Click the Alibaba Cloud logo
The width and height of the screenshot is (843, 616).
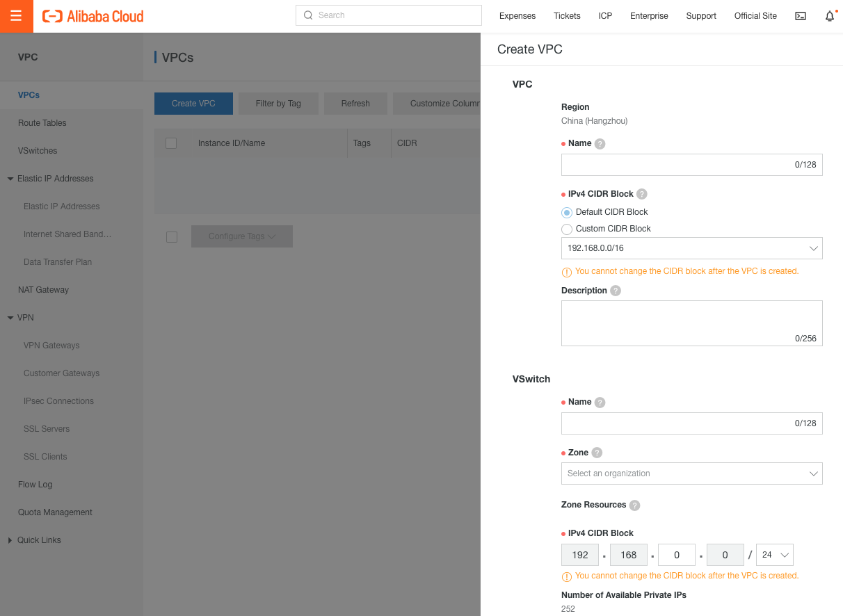point(93,16)
